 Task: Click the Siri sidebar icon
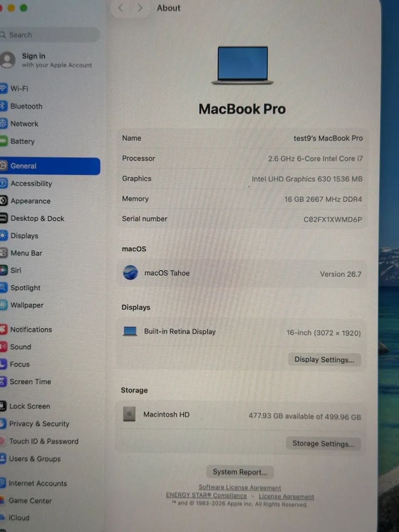[x=3, y=270]
